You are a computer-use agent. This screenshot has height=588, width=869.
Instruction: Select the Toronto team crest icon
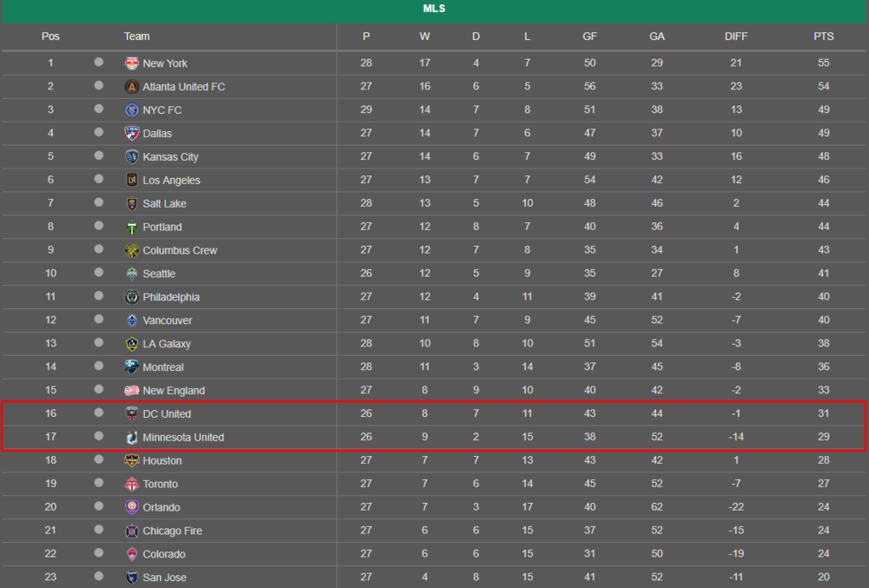131,484
